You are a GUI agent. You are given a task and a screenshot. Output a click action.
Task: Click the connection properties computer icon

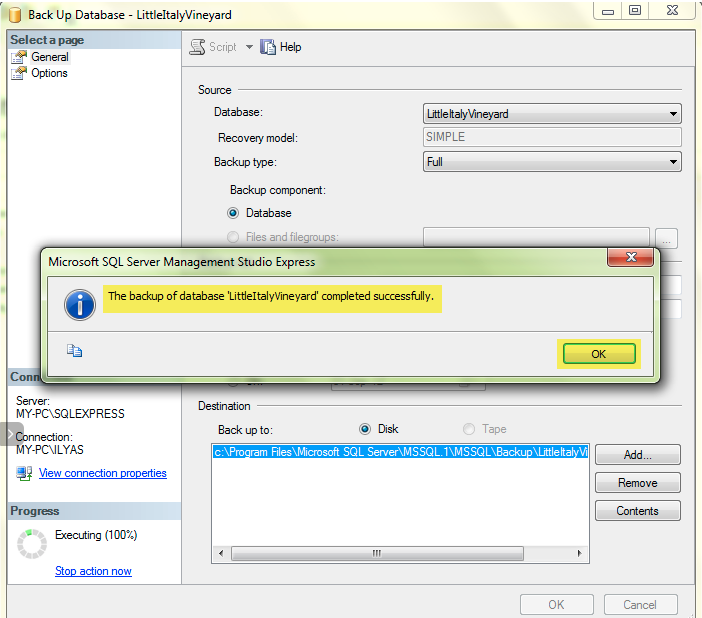[24, 473]
